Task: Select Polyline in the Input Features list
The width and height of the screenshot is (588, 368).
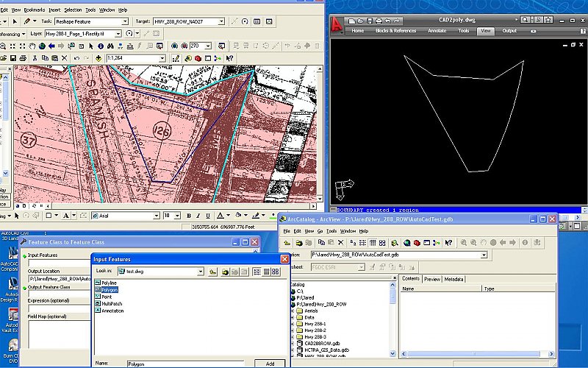Action: [x=109, y=283]
